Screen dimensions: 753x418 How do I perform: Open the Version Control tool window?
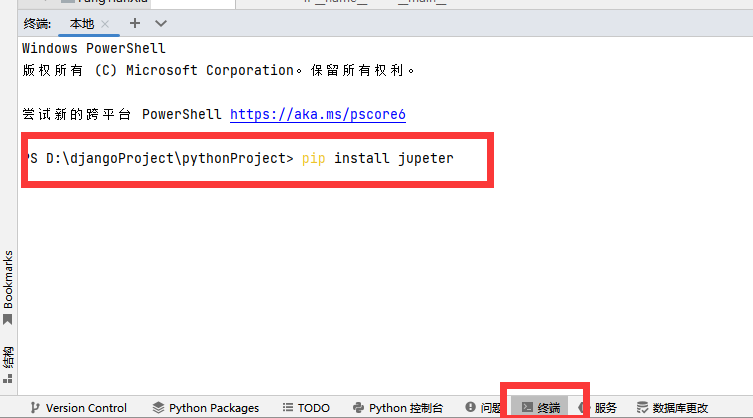[79, 408]
